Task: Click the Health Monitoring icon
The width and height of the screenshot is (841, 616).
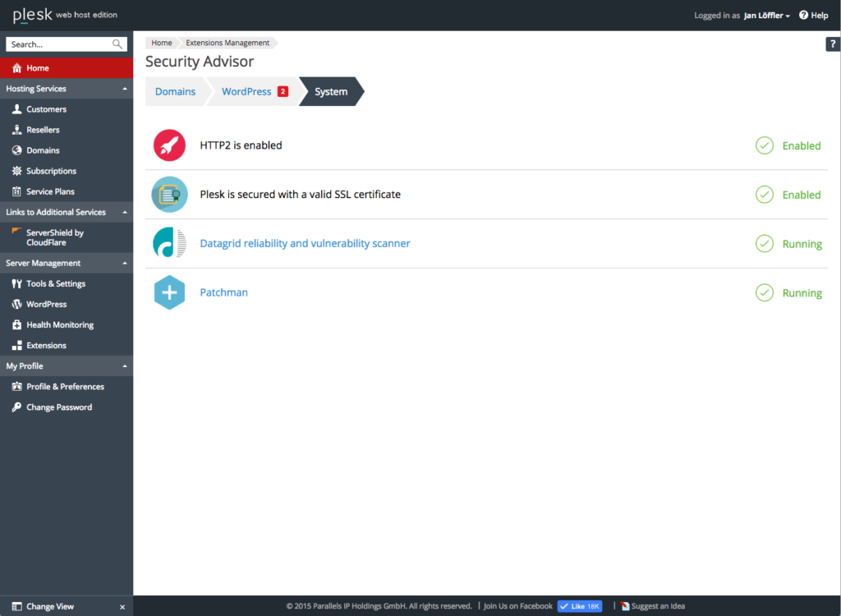Action: [16, 324]
